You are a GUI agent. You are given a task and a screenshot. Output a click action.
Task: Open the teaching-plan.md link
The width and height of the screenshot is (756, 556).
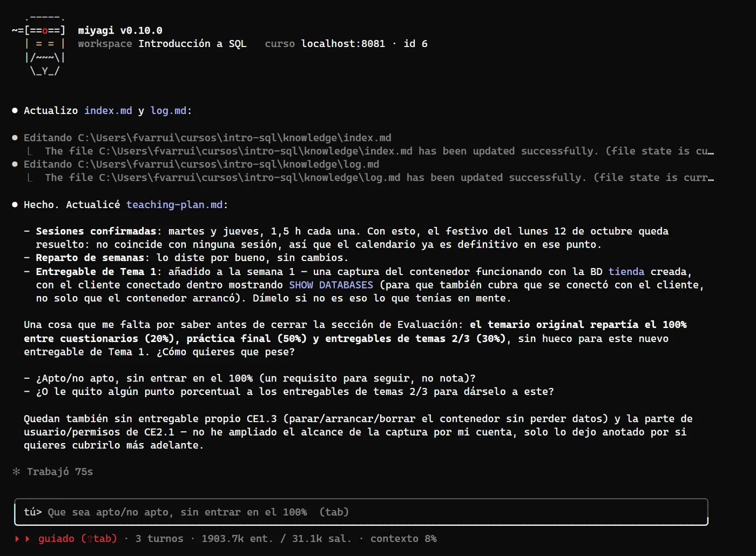174,205
